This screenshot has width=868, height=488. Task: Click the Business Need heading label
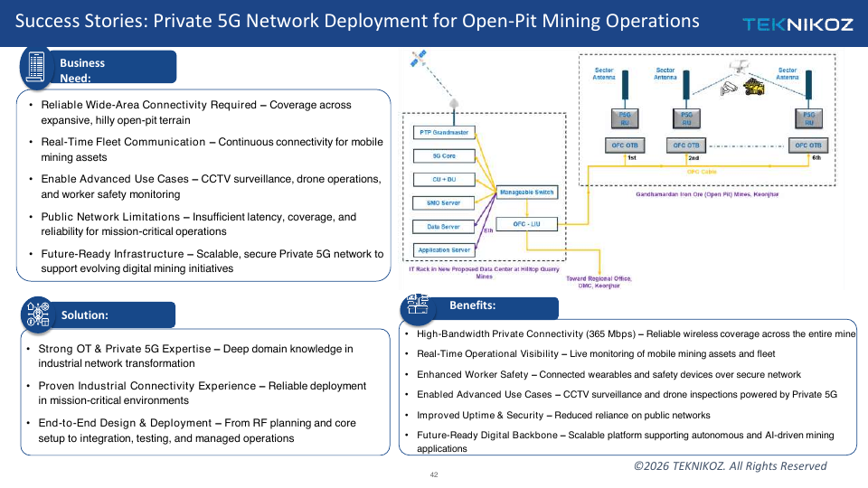click(82, 70)
